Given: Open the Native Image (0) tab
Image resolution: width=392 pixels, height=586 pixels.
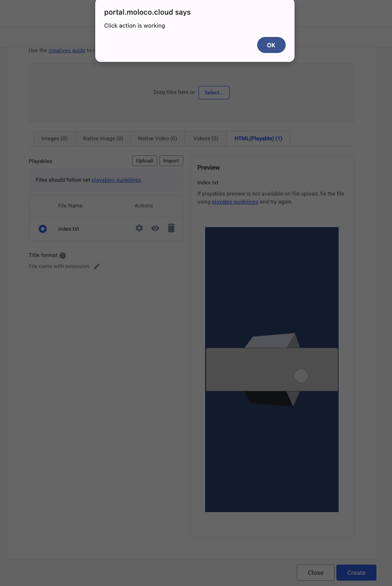Looking at the screenshot, I should click(103, 138).
